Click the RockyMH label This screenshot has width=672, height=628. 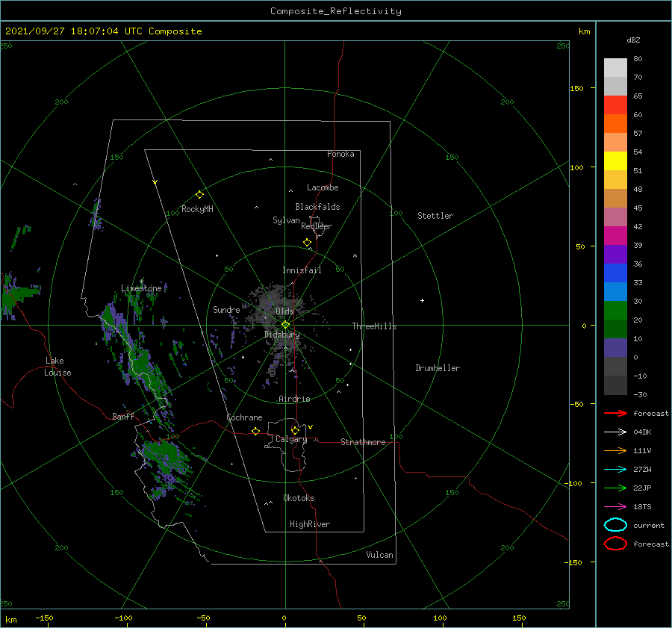(197, 209)
